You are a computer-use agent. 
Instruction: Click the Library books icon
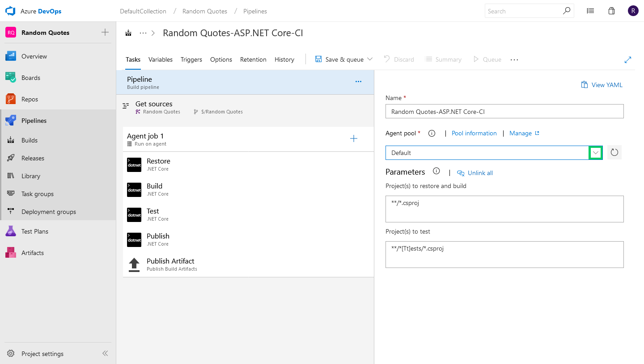click(11, 176)
